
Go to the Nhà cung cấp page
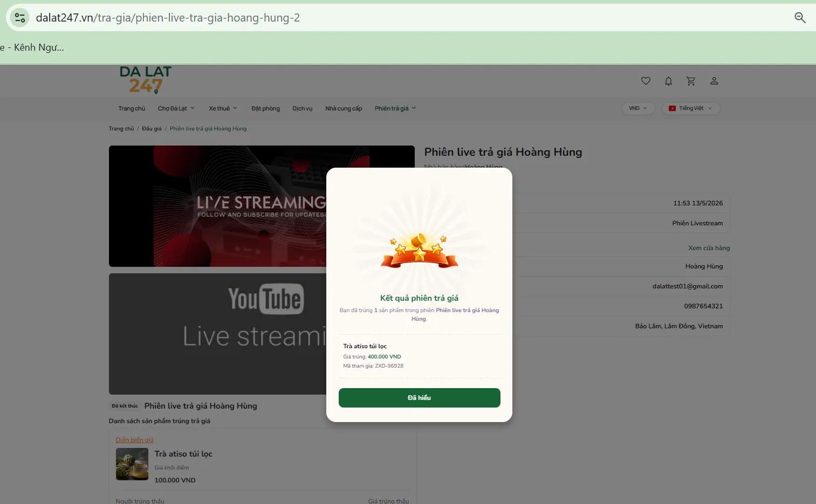[x=344, y=108]
